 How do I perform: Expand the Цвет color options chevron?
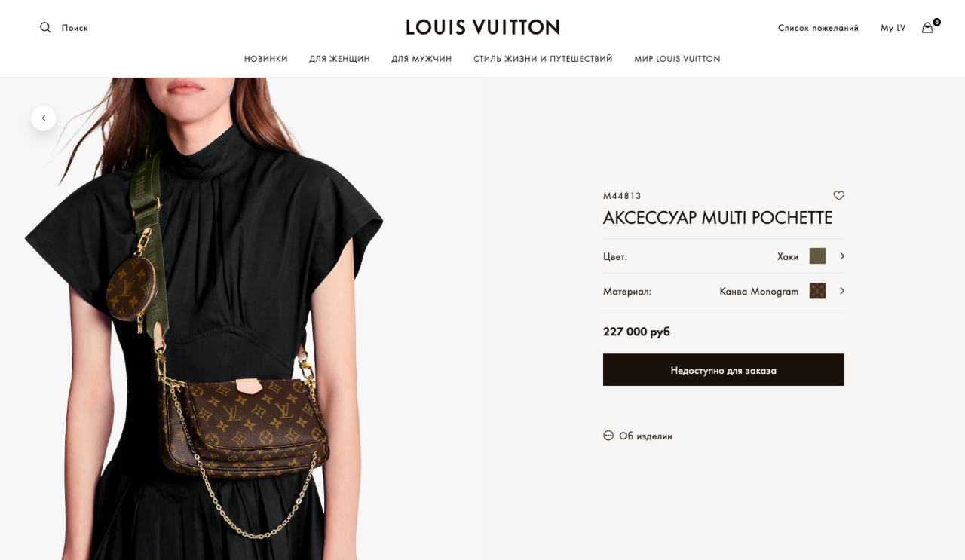pyautogui.click(x=842, y=256)
